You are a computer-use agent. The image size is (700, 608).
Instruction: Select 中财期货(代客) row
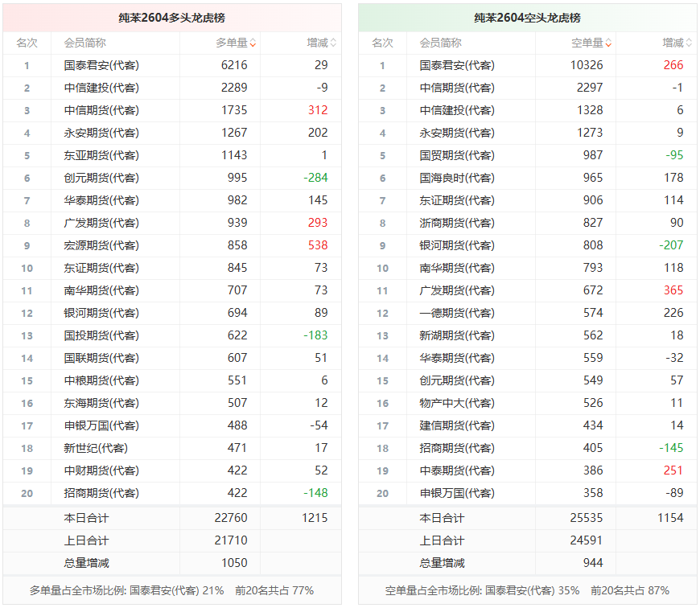point(172,471)
